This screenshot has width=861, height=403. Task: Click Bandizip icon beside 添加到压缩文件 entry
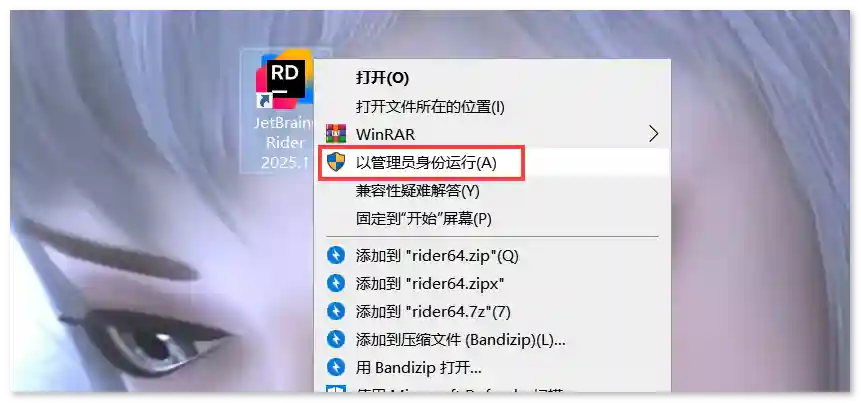coord(336,339)
